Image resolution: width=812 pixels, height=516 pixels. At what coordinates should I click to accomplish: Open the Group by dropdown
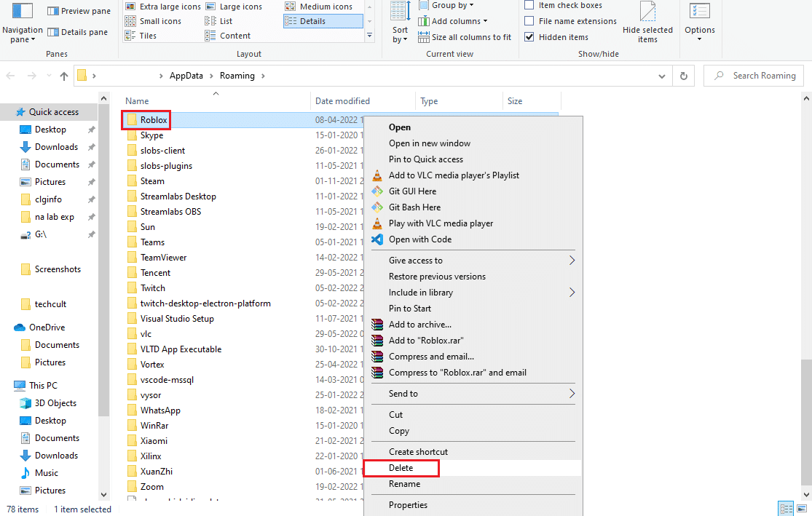tap(446, 6)
